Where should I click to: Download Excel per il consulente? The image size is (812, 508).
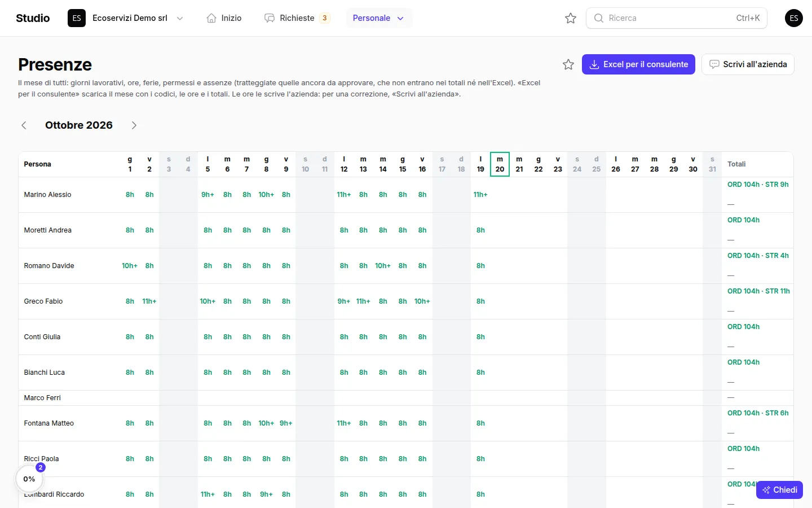click(x=638, y=64)
